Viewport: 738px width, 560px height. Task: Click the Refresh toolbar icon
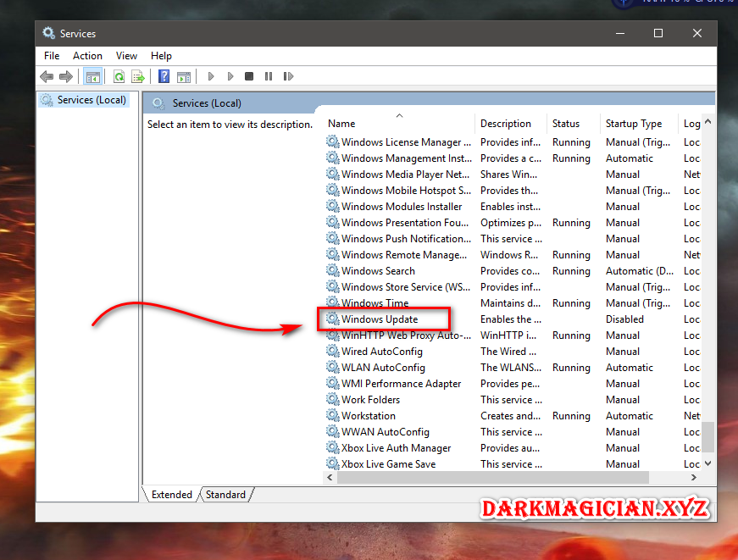[x=119, y=76]
